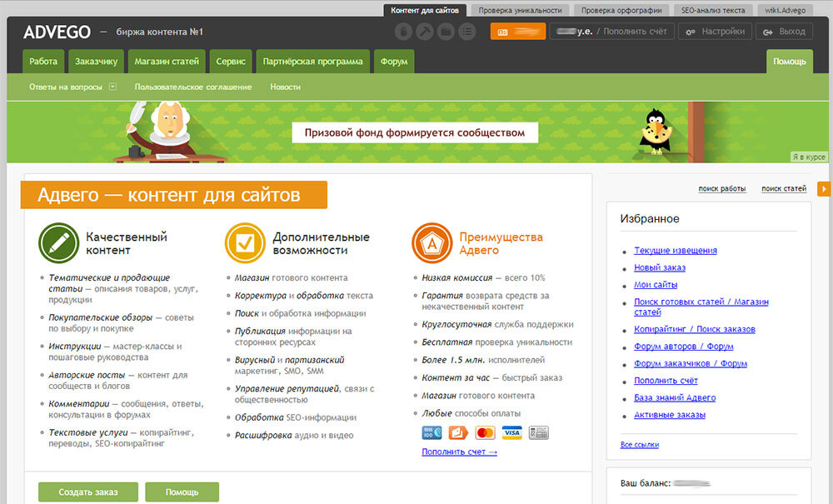Open the Настройки settings button
The width and height of the screenshot is (833, 504).
715,32
